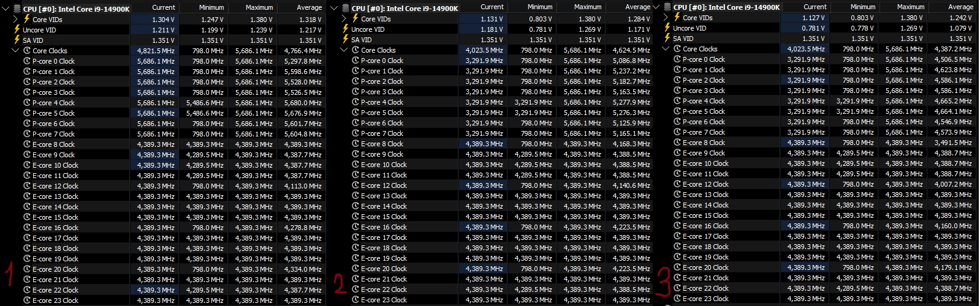Collapse Core Clocks group in left panel

coord(16,51)
